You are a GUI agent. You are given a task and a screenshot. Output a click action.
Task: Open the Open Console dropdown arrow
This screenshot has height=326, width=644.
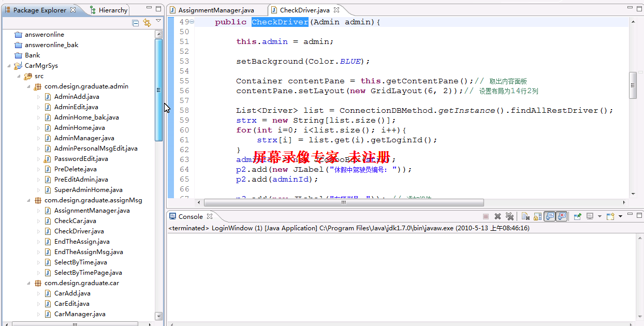[620, 216]
